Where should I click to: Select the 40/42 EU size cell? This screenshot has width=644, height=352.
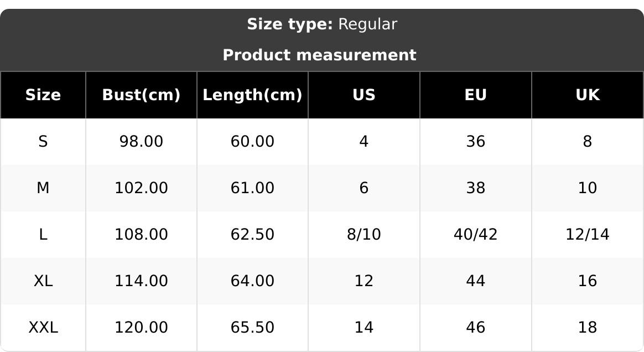(476, 235)
